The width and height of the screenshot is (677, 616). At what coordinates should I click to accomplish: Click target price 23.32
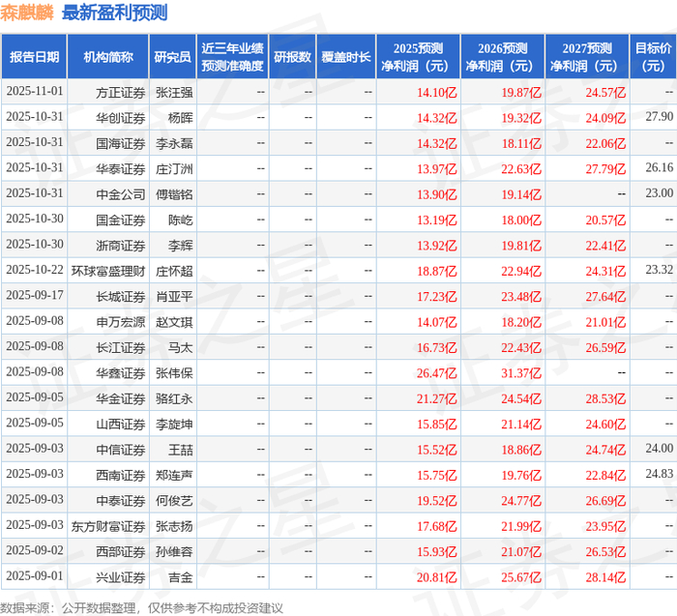pyautogui.click(x=660, y=270)
